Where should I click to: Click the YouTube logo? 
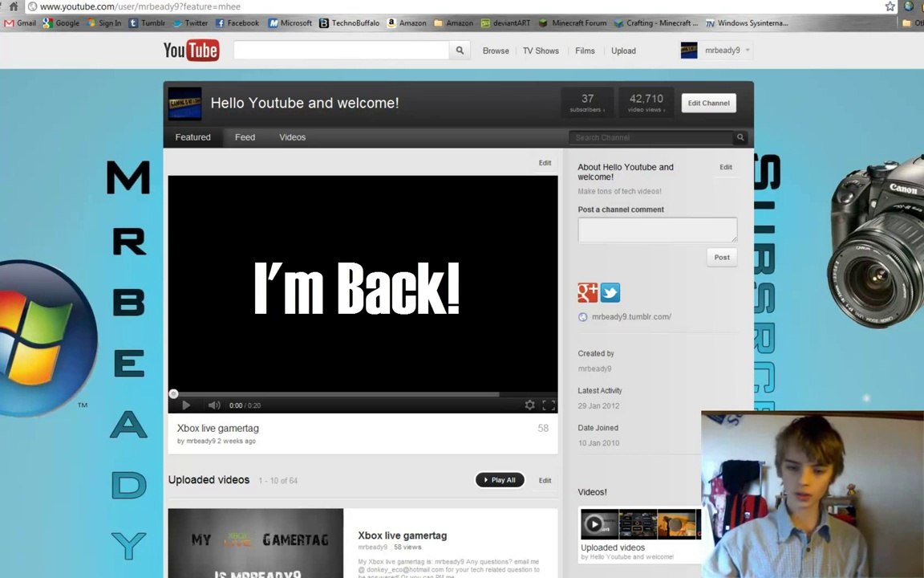tap(191, 50)
